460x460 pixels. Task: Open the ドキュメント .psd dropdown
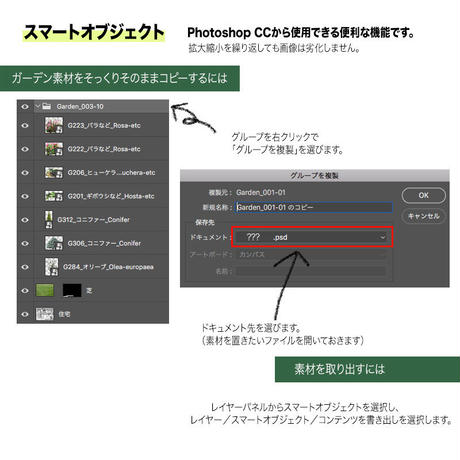tap(312, 237)
